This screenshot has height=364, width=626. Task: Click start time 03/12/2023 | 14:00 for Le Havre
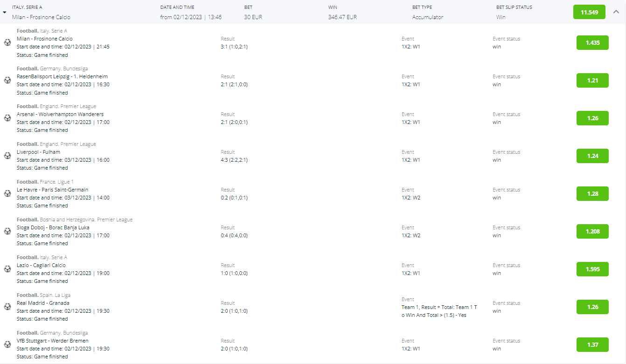[x=87, y=198]
